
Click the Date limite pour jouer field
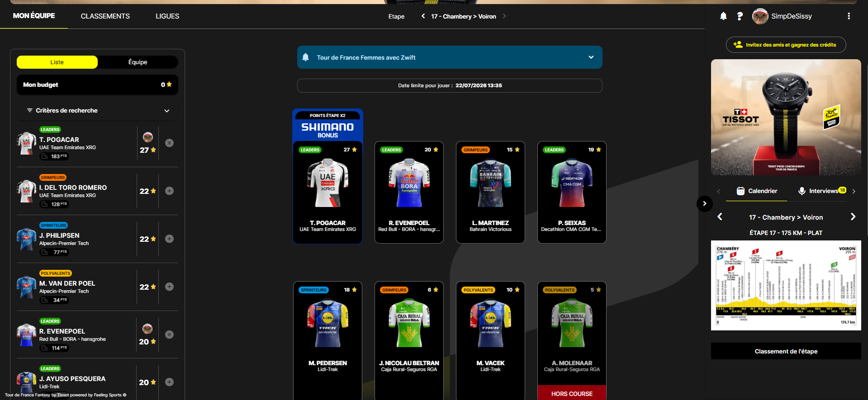[450, 85]
